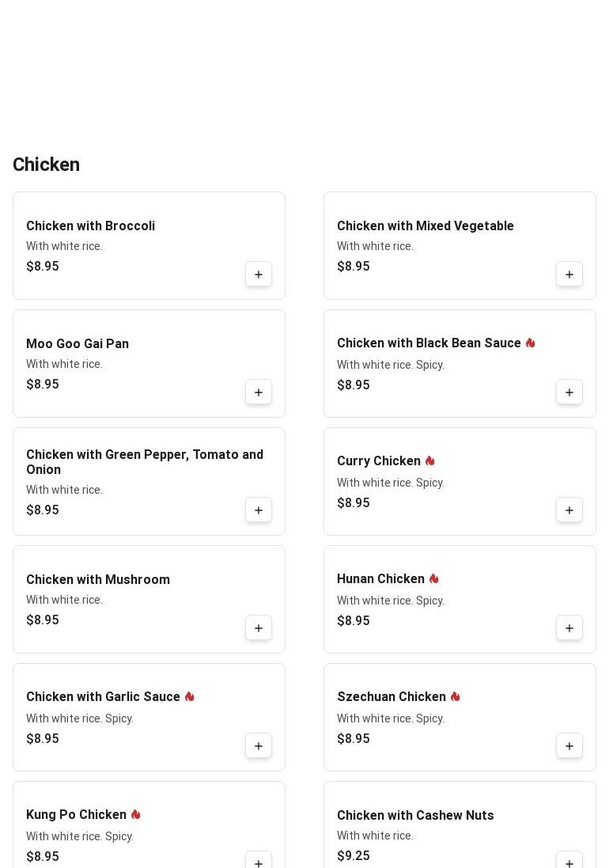The height and width of the screenshot is (868, 609).
Task: Click plus icon for Szechuan Chicken
Action: pos(569,746)
